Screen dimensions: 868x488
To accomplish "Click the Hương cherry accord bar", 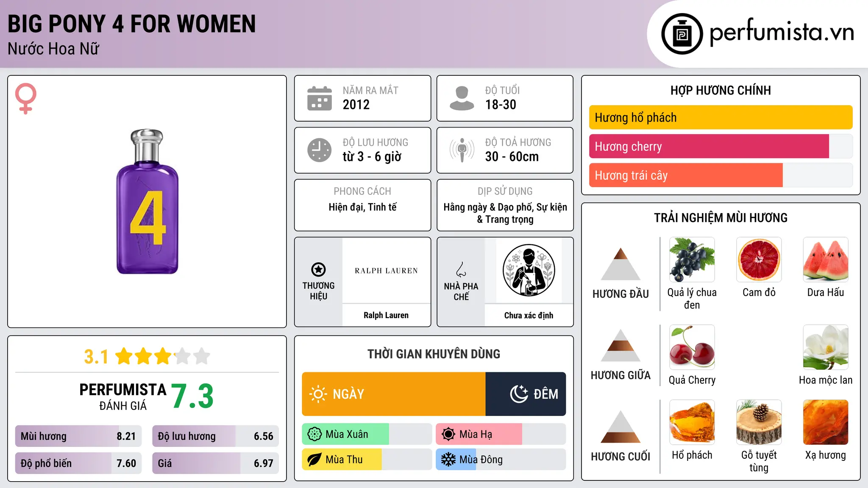I will click(721, 146).
